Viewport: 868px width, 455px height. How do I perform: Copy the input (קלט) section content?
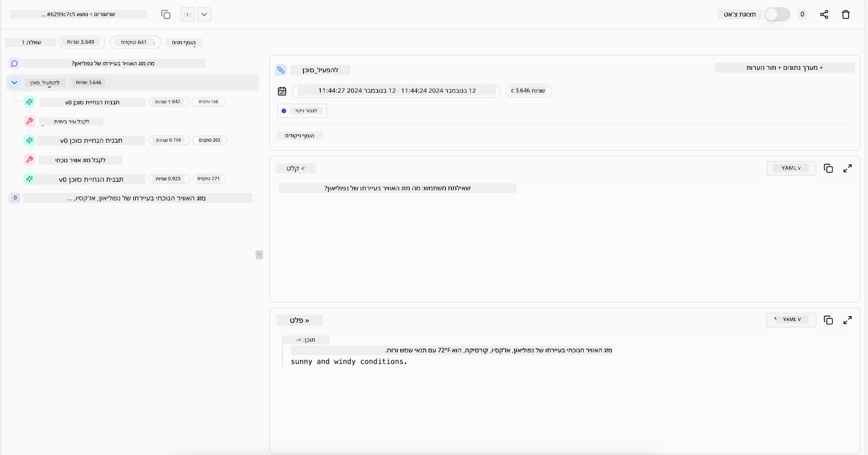pos(828,169)
